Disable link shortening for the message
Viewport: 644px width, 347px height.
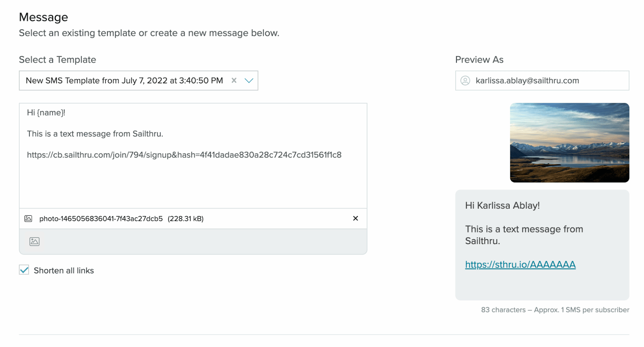pos(23,270)
